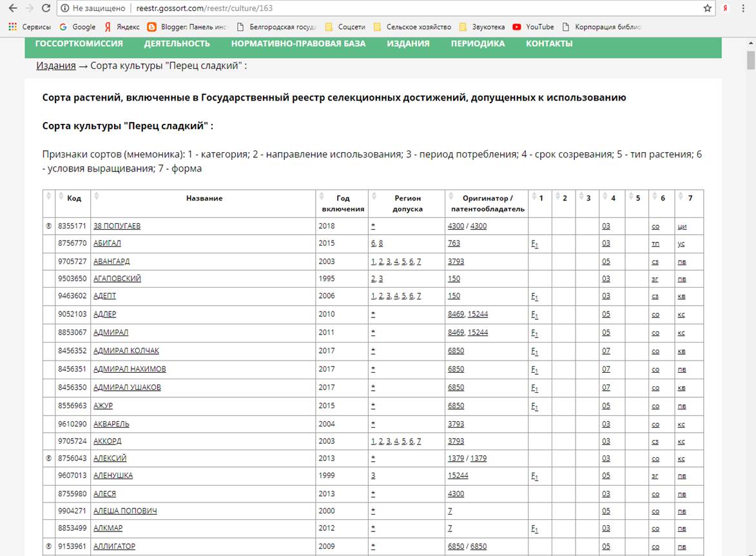Click the 'ци' form link in 38 ПОПУГАЕВ row
This screenshot has width=756, height=556.
[x=682, y=227]
